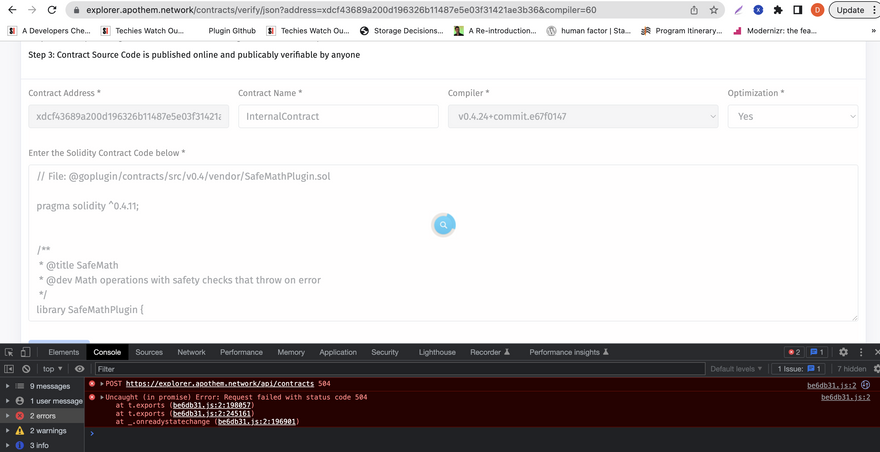
Task: Open the Sources tab in DevTools
Action: click(x=149, y=352)
